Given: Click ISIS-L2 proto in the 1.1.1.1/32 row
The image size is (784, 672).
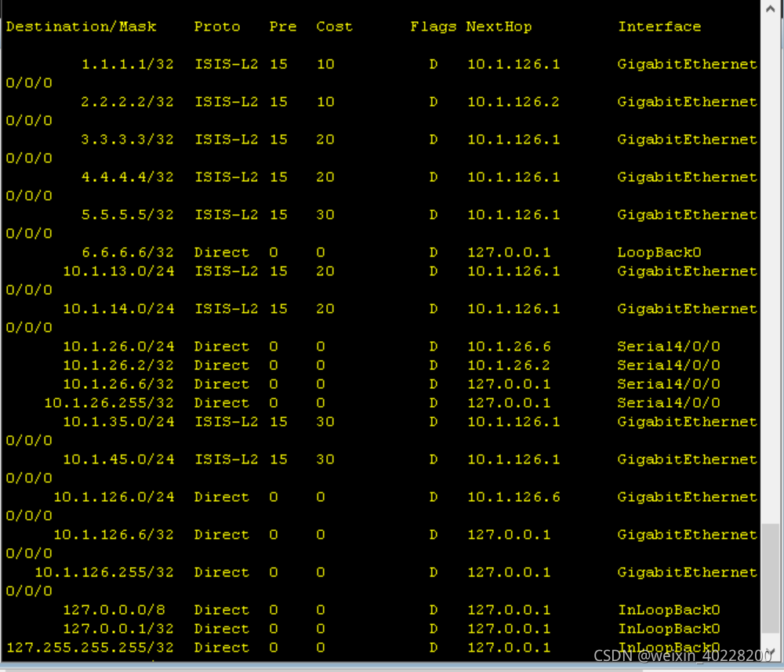Looking at the screenshot, I should point(227,64).
